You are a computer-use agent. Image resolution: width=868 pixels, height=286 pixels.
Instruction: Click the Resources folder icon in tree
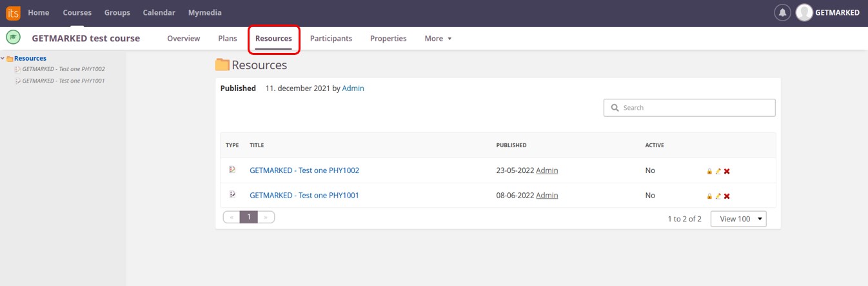(10, 59)
